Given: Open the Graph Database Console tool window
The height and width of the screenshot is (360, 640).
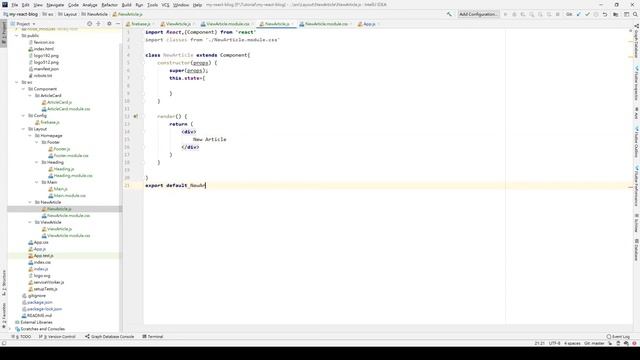Looking at the screenshot, I should (109, 337).
